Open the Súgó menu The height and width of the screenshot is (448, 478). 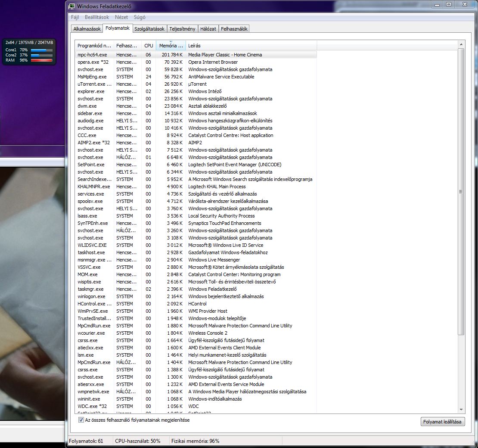pyautogui.click(x=140, y=17)
